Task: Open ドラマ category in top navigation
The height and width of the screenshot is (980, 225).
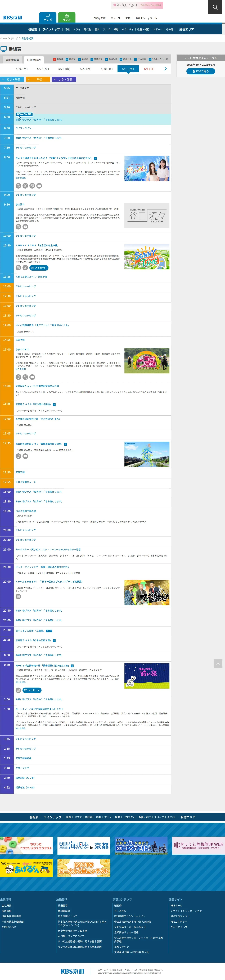Action: tap(77, 29)
